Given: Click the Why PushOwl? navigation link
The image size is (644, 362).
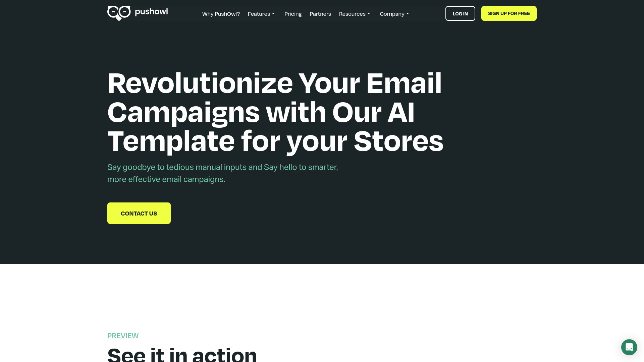Looking at the screenshot, I should coord(221,13).
